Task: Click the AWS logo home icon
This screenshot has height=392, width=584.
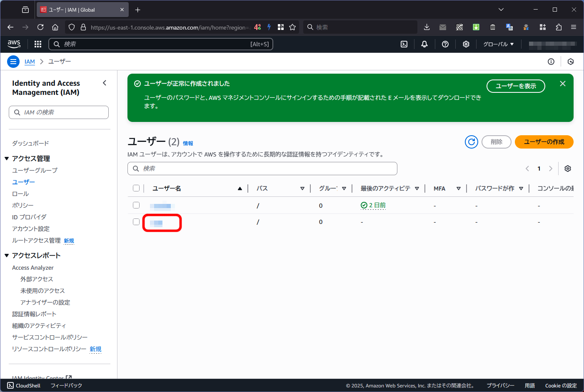Action: point(14,44)
